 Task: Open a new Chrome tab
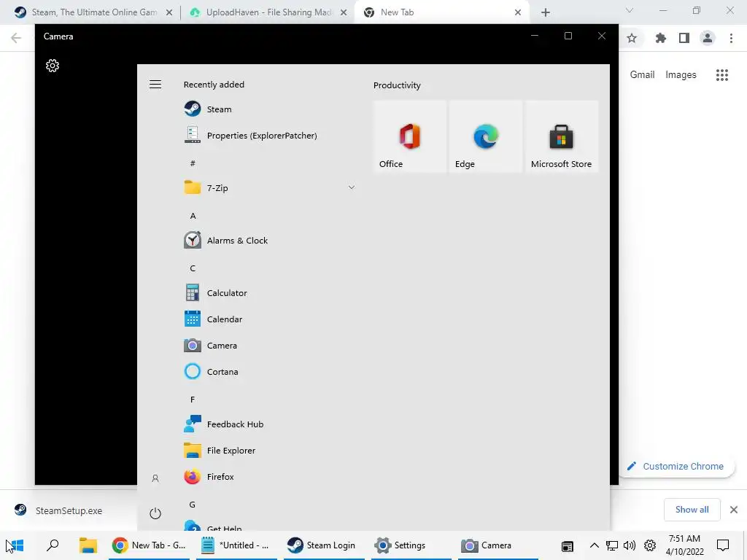click(546, 12)
